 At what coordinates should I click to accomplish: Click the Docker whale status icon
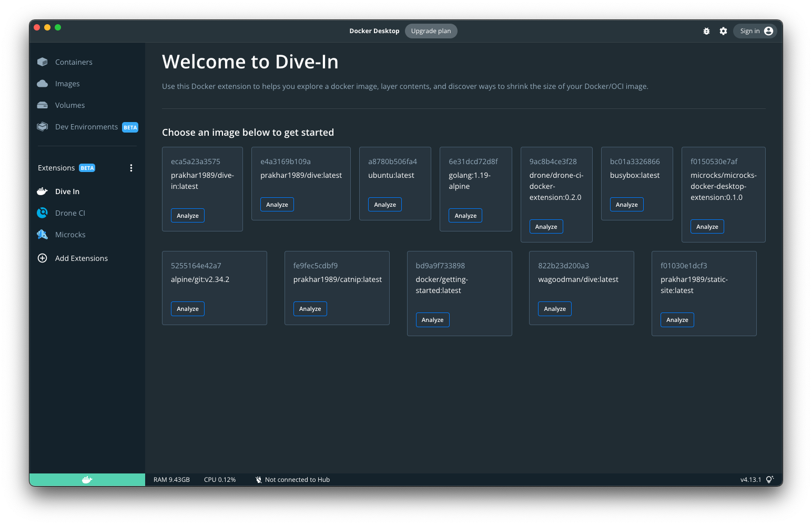(x=87, y=480)
